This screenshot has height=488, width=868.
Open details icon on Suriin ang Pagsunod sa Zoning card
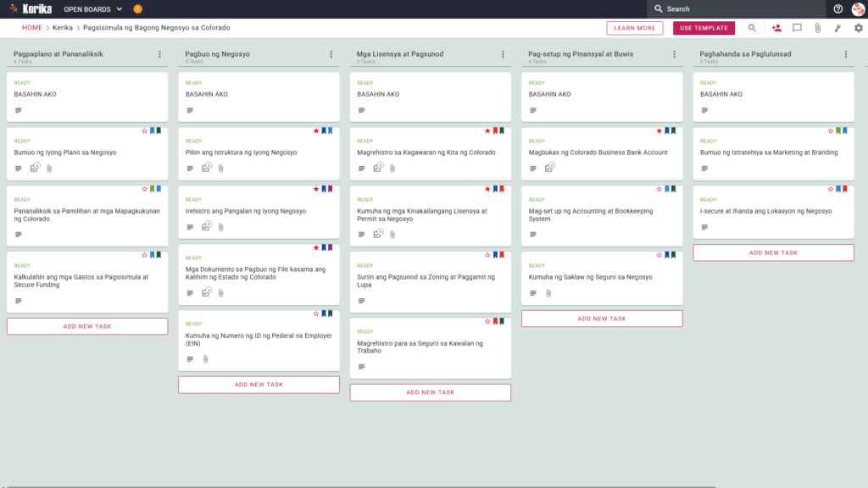tap(361, 301)
